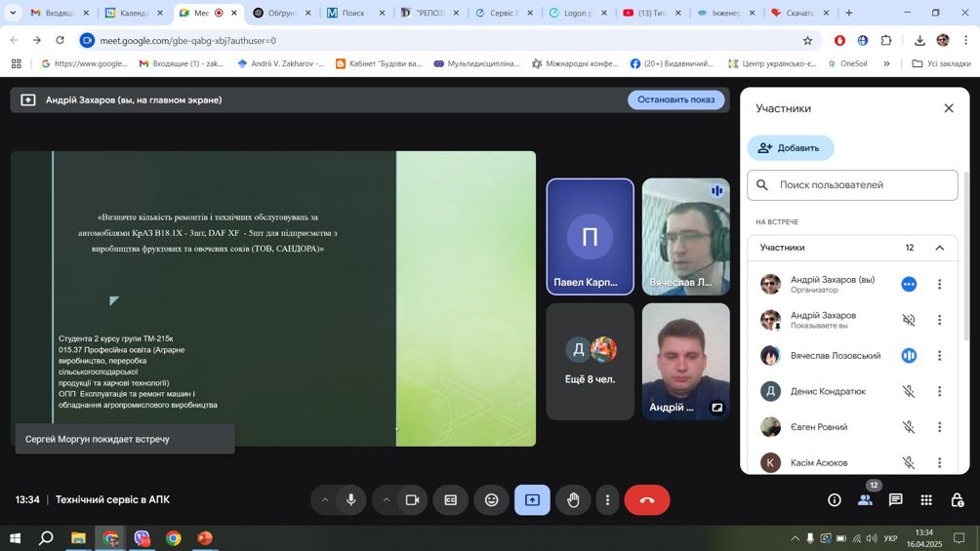Open host controls lock icon
Viewport: 980px width, 551px height.
tap(957, 500)
